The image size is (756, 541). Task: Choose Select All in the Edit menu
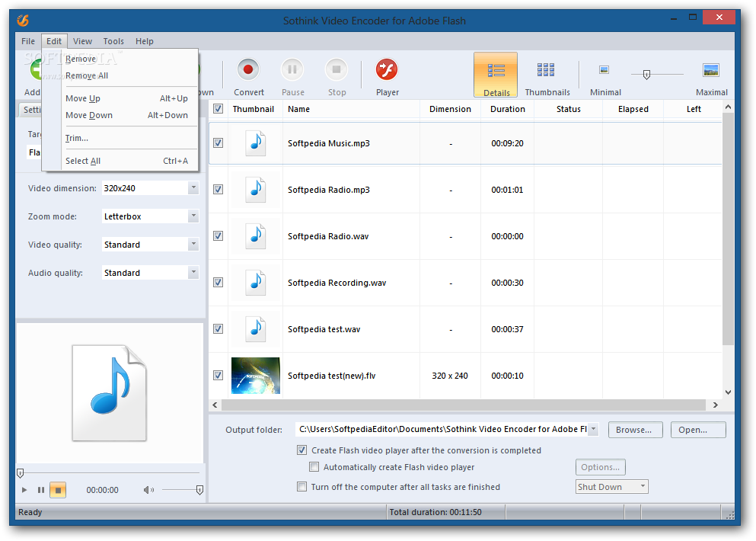point(126,161)
